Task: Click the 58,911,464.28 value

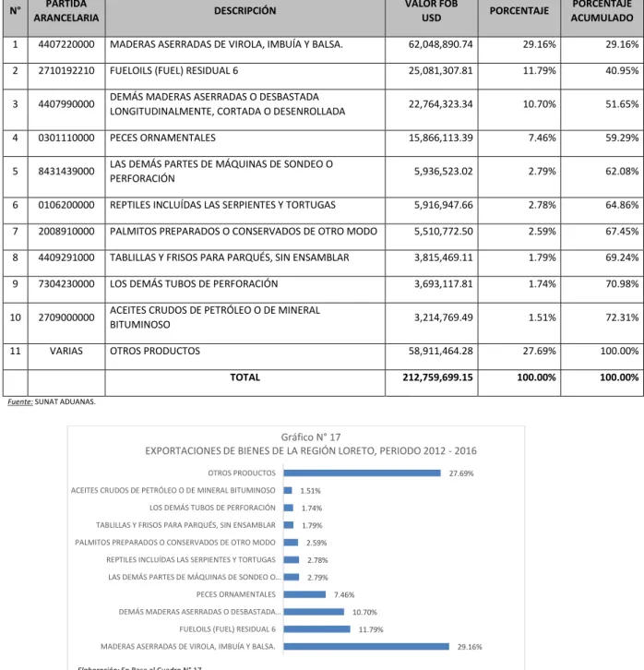Action: coord(440,352)
